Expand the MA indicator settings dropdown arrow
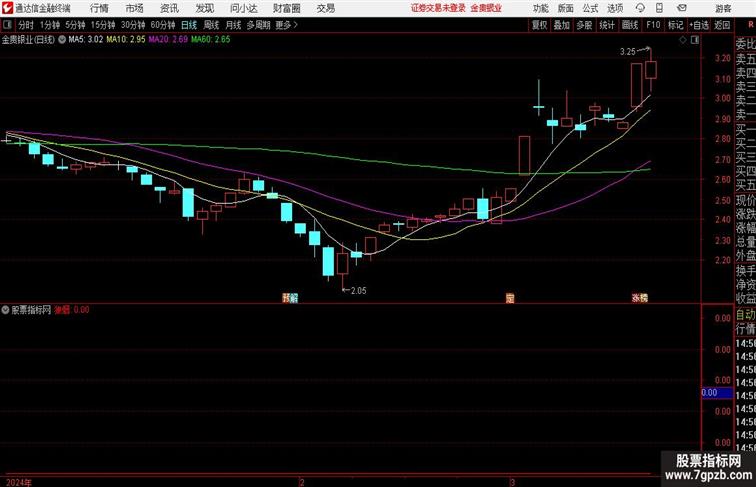The width and height of the screenshot is (756, 487). pos(62,40)
